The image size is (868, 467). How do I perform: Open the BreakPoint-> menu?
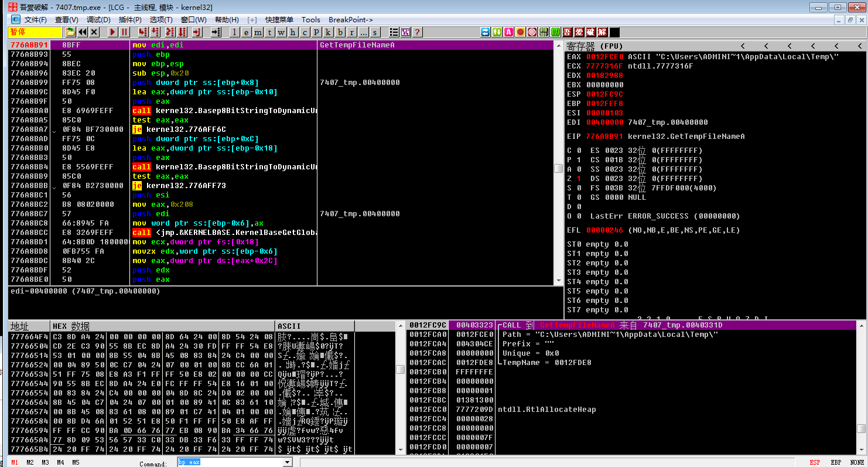(351, 20)
